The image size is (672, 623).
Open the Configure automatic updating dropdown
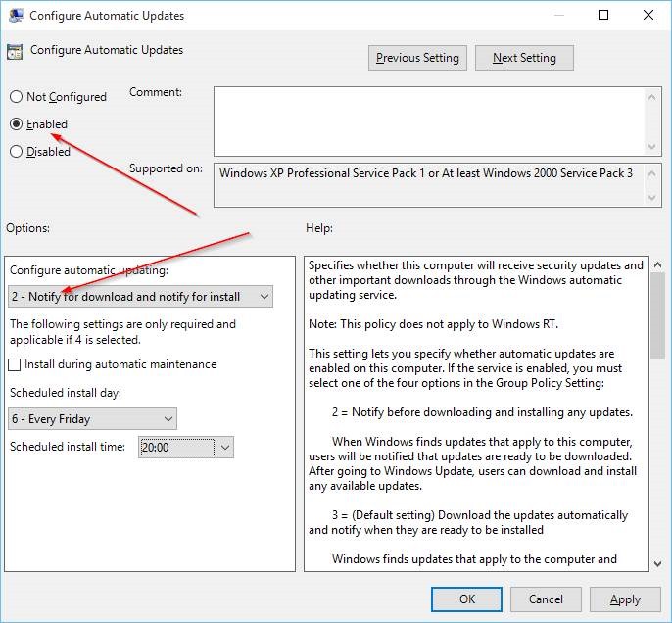coord(140,297)
